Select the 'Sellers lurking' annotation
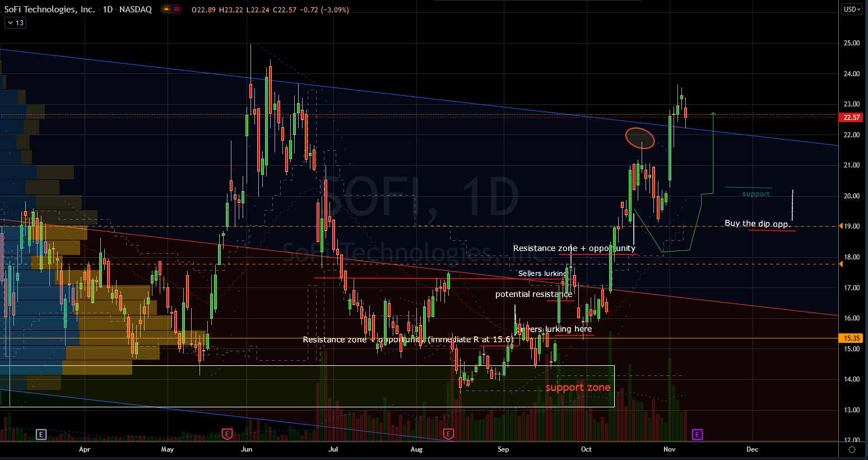The width and height of the screenshot is (868, 460). point(542,273)
